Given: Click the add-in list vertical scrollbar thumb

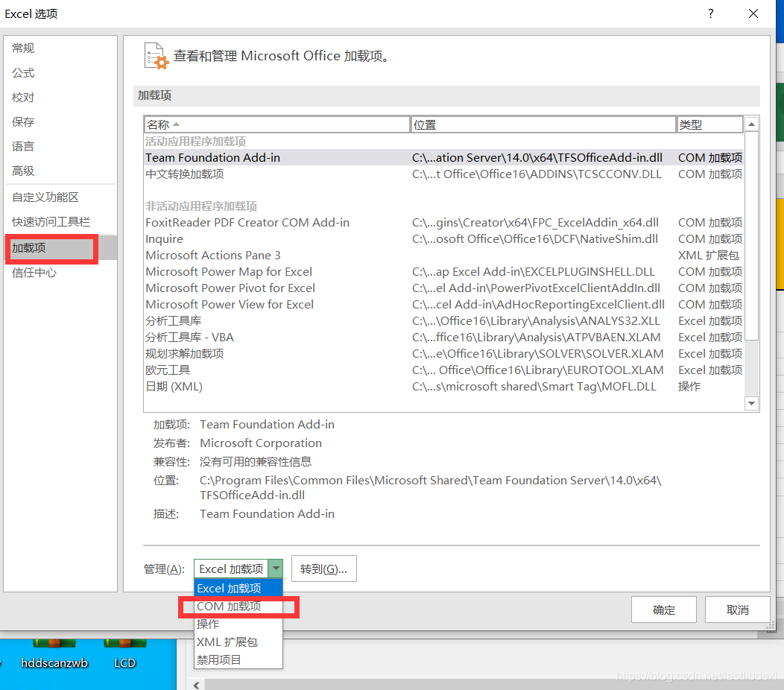Looking at the screenshot, I should point(751,235).
